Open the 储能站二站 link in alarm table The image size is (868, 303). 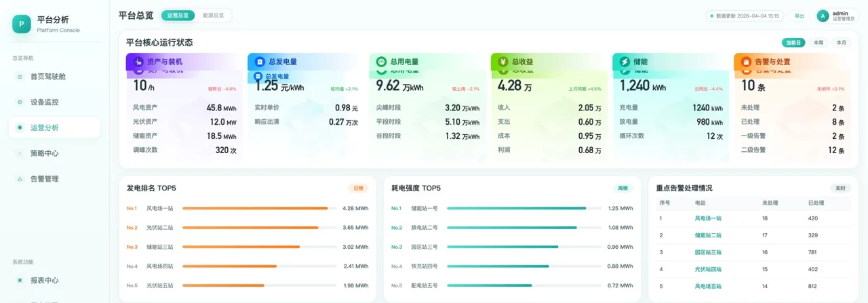pos(708,235)
